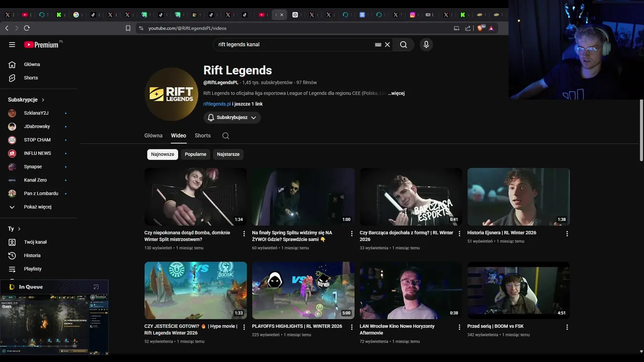Screen dimensions: 644x362
Task: Click the page vertical scrollbar thumb
Action: 641,131
